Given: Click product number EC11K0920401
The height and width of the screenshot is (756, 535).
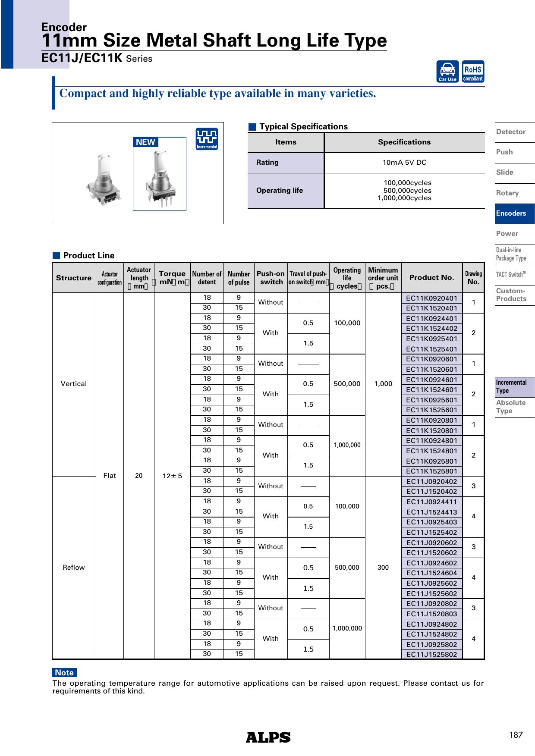Looking at the screenshot, I should click(x=431, y=298).
